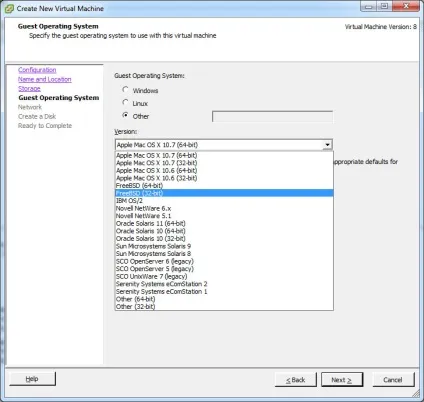
Task: Go to Configuration step link
Action: pos(37,70)
